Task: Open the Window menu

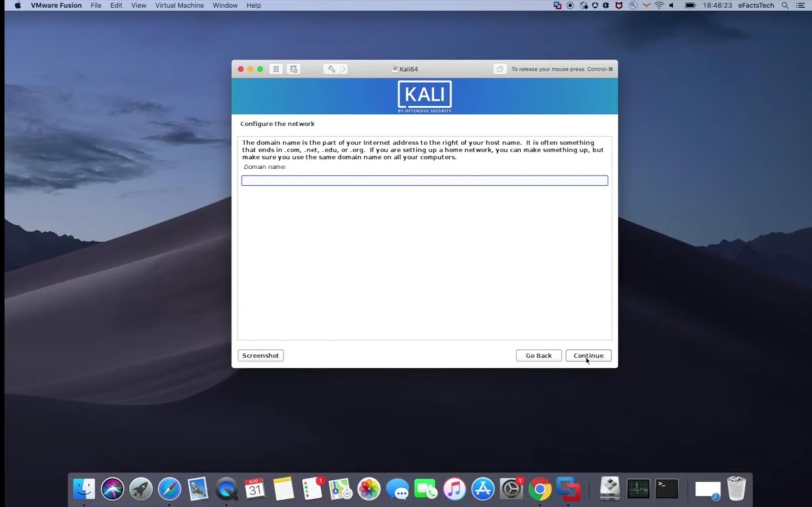Action: click(x=225, y=5)
